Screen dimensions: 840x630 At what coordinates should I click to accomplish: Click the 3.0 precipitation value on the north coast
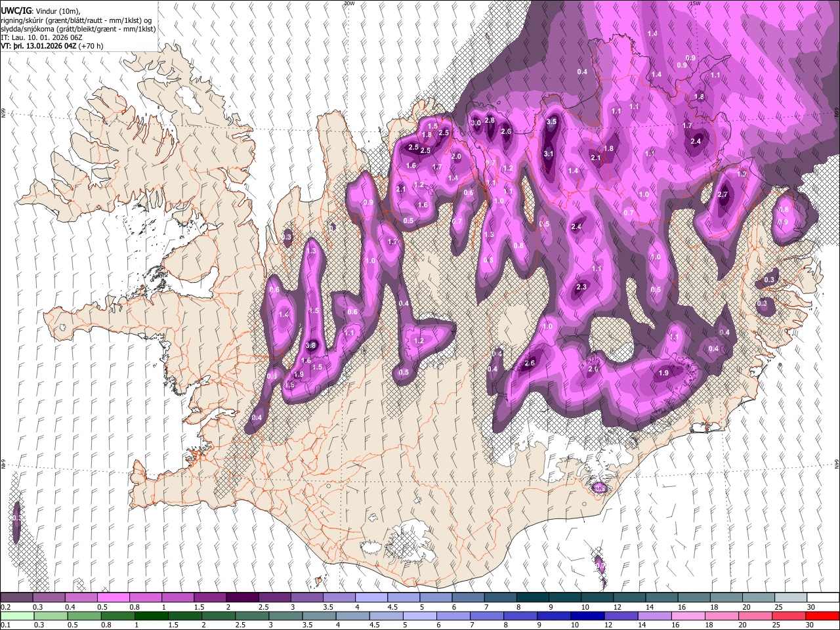pyautogui.click(x=476, y=123)
